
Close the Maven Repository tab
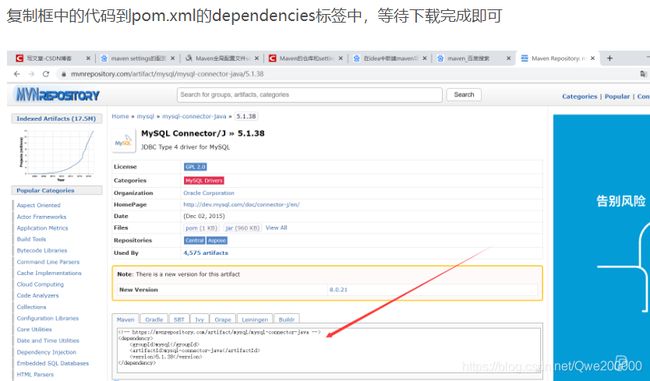click(x=593, y=58)
